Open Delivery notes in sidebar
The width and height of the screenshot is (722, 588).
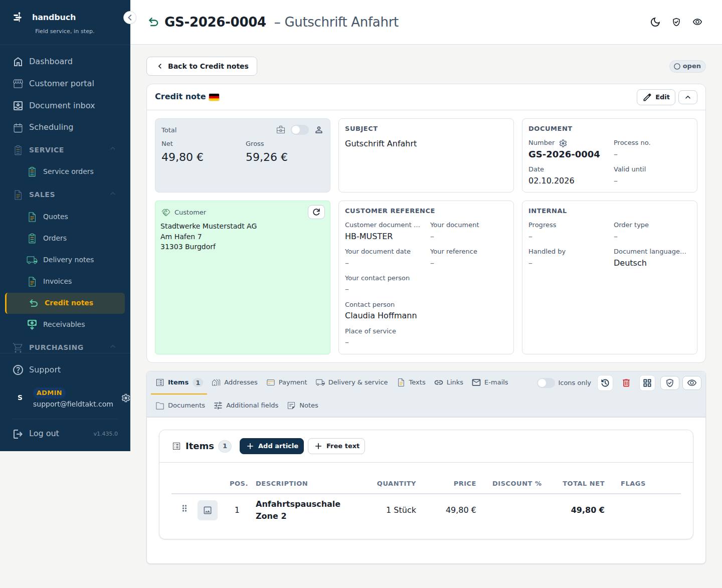point(65,260)
